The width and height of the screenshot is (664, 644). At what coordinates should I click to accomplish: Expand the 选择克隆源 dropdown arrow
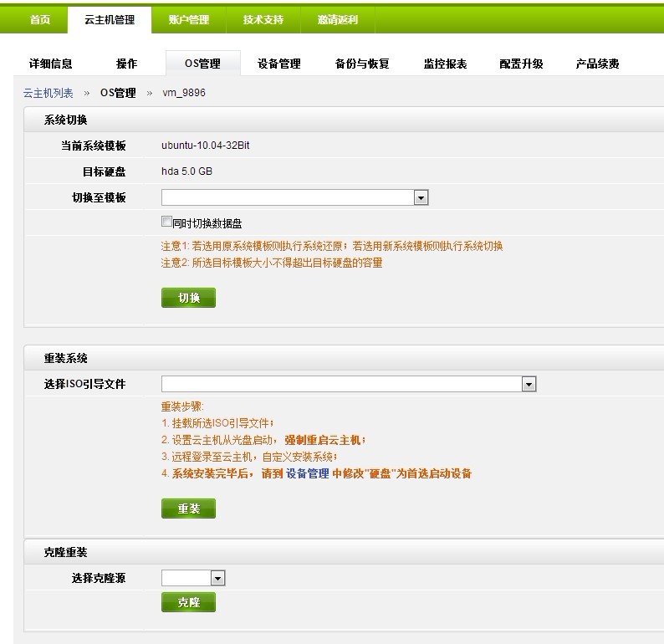tap(217, 578)
